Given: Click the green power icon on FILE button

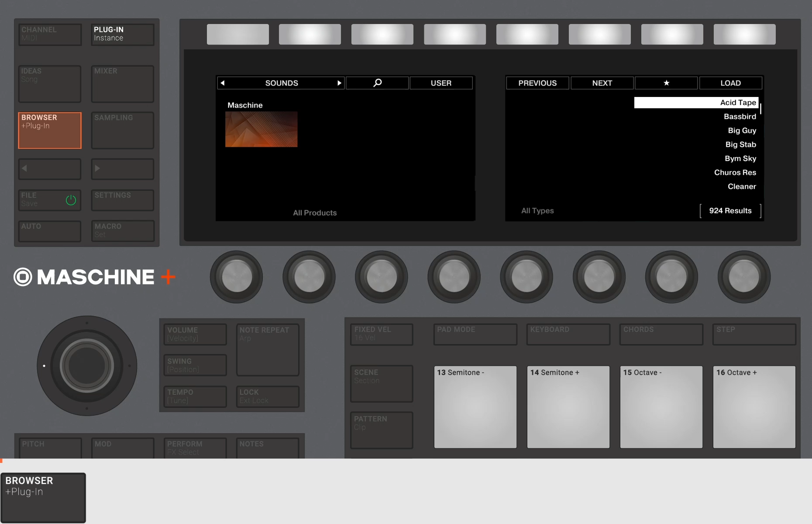Looking at the screenshot, I should 71,200.
